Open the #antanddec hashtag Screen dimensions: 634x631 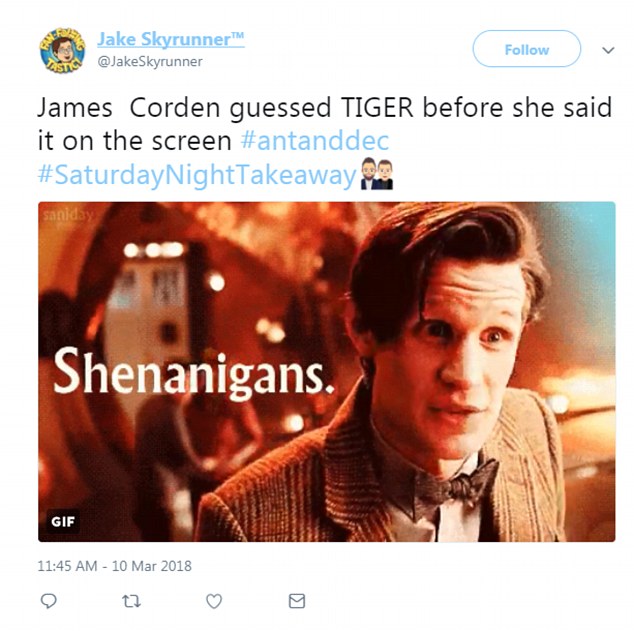[x=315, y=141]
